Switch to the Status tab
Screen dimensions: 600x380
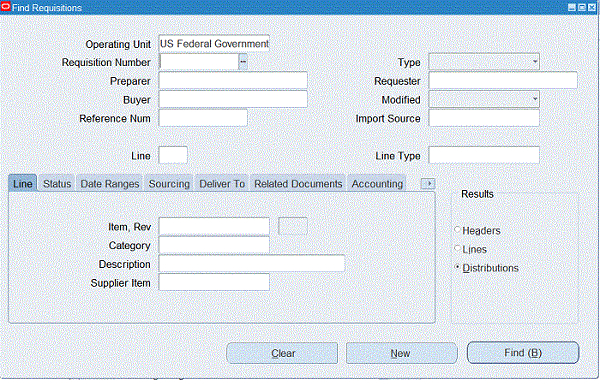57,184
